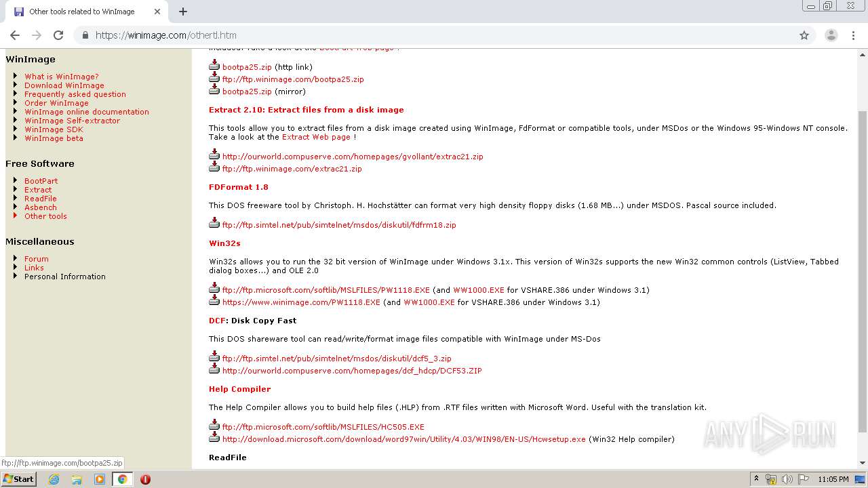
Task: Click download icon beside ftp.winimage.com/extrac21.zip
Action: 214,167
